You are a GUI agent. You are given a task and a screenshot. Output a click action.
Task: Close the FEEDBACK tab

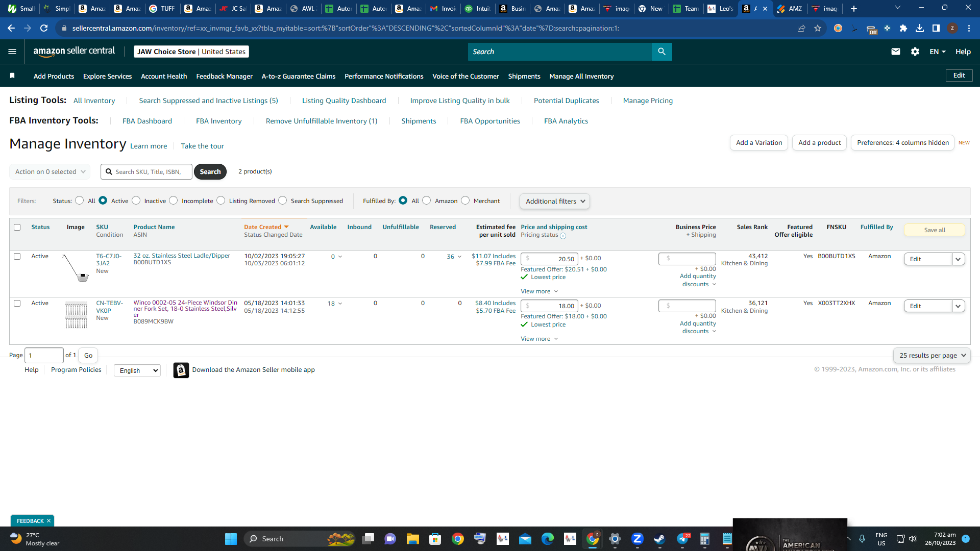click(x=49, y=521)
